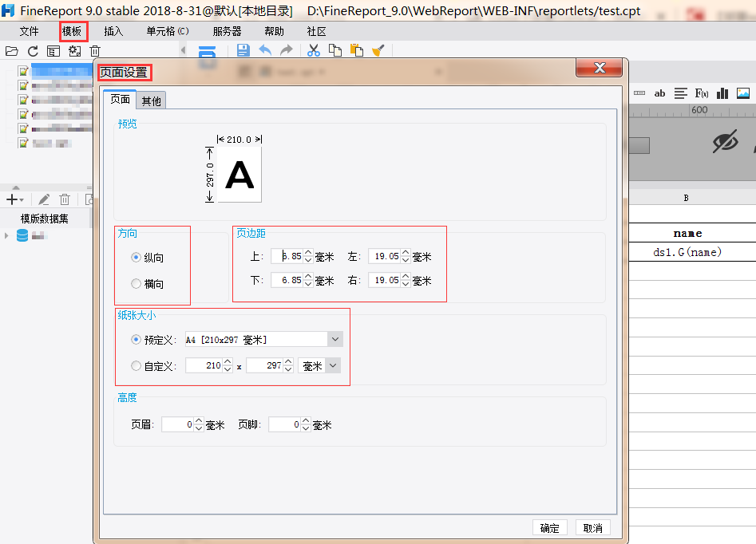Increase left margin with up spinner
This screenshot has height=544, width=756.
pos(406,253)
